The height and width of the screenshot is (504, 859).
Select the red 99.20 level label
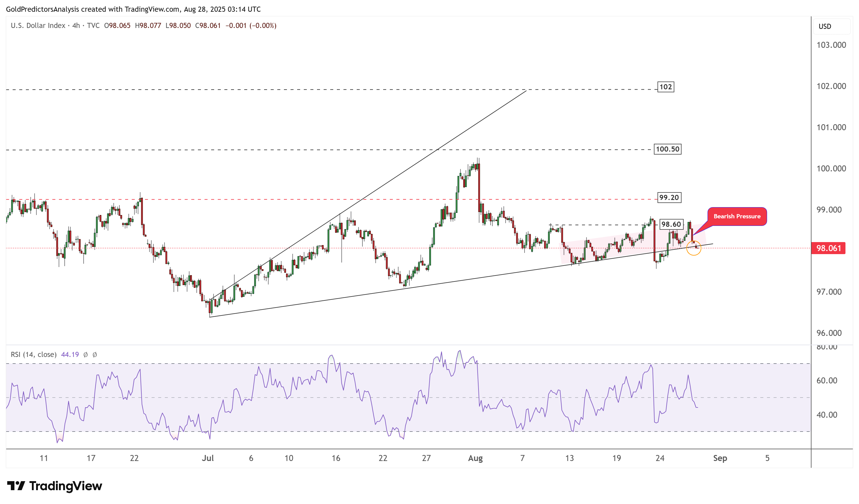(x=669, y=197)
